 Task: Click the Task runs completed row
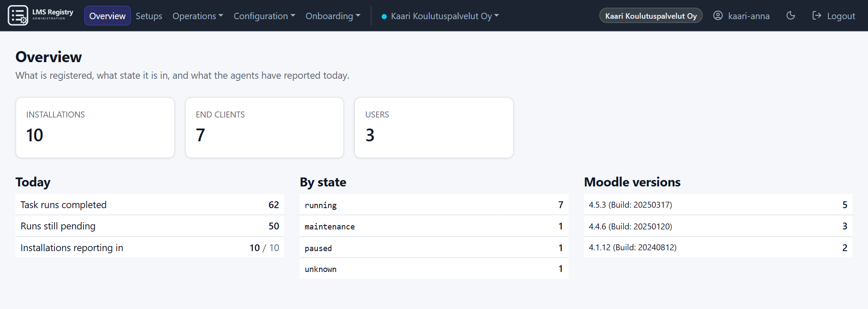(x=150, y=205)
